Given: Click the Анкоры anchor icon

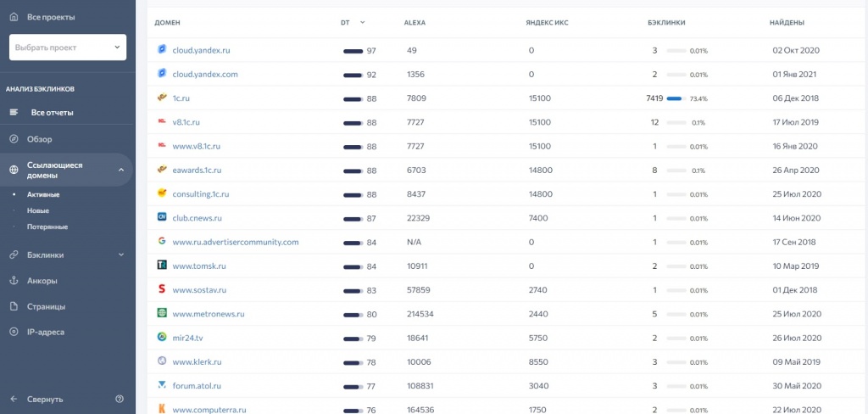Looking at the screenshot, I should point(14,281).
